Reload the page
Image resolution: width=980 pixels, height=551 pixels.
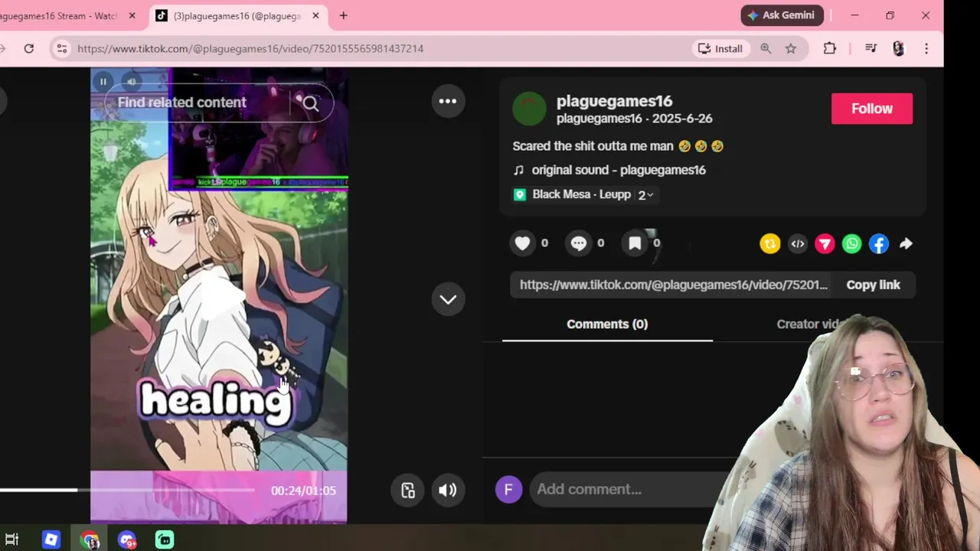tap(28, 48)
